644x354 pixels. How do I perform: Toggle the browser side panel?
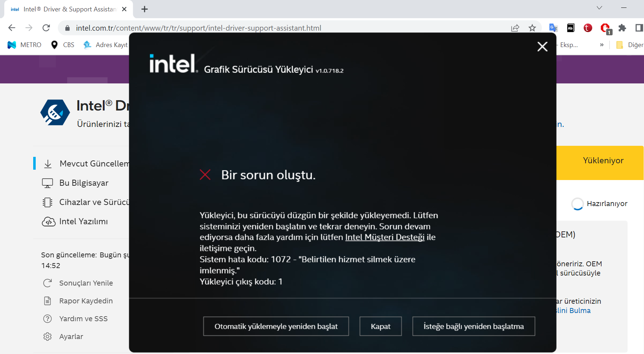(639, 27)
